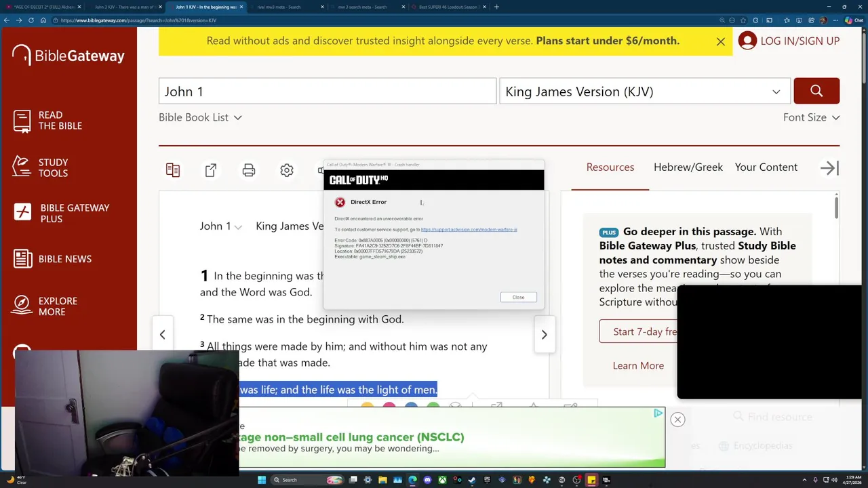The height and width of the screenshot is (488, 868).
Task: Click the browser back button
Action: (x=7, y=20)
